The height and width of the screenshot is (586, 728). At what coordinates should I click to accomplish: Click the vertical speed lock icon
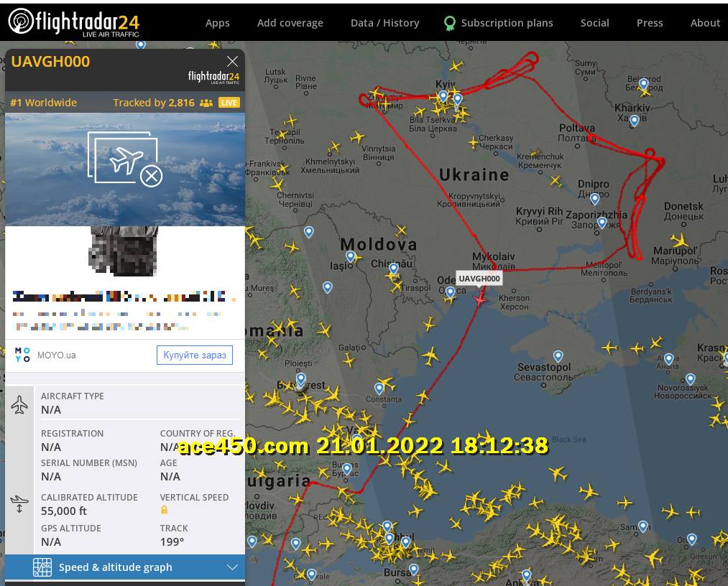164,510
